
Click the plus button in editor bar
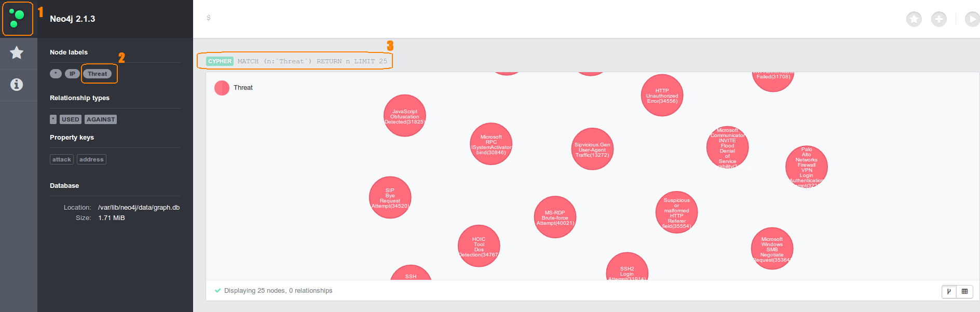(x=938, y=19)
